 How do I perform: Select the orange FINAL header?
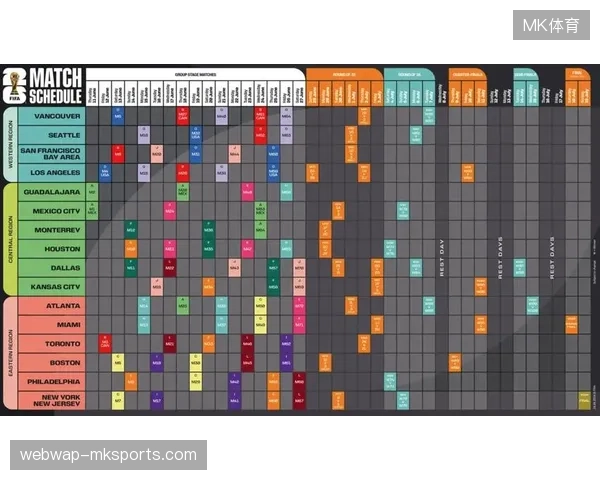click(577, 73)
